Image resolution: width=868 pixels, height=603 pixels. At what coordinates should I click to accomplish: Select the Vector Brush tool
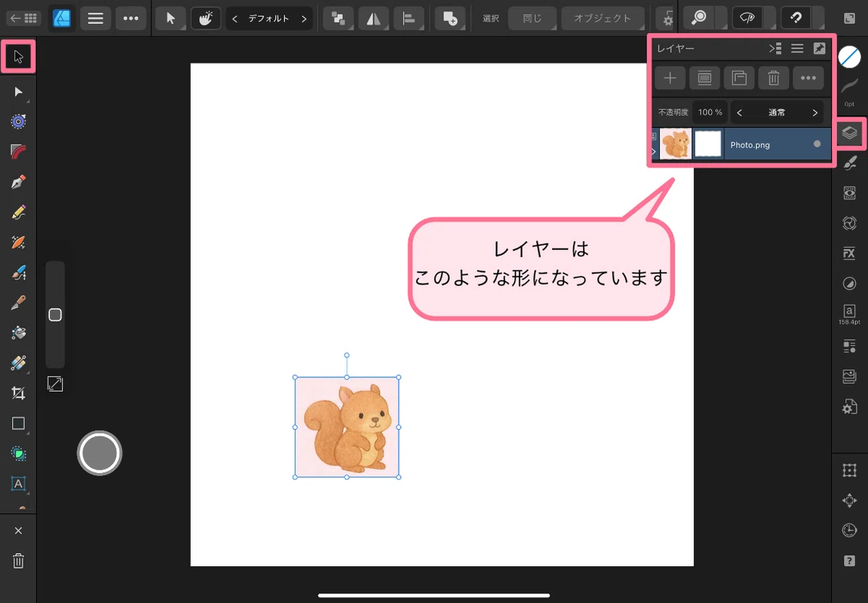pyautogui.click(x=19, y=241)
